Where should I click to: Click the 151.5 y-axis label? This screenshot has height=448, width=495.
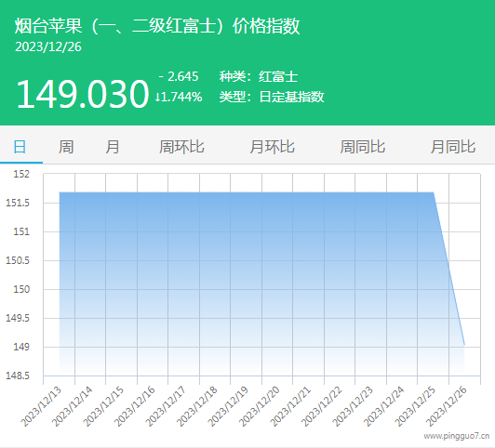[x=18, y=203]
